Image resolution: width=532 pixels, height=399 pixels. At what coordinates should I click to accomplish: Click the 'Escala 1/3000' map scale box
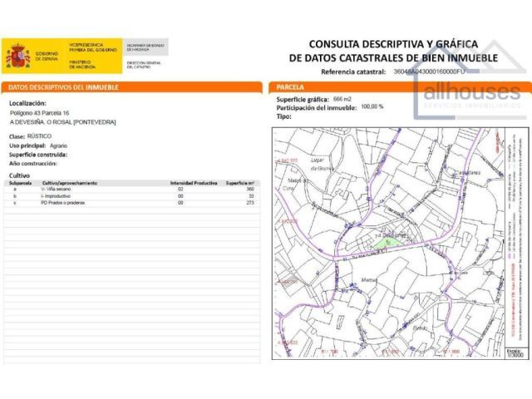click(517, 352)
